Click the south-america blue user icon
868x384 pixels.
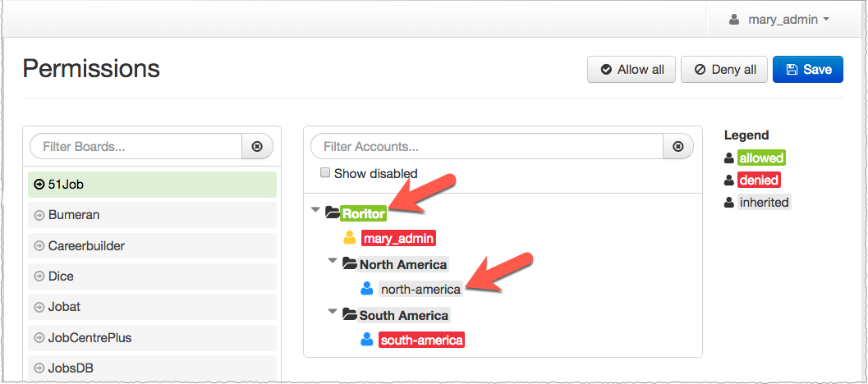tap(367, 340)
